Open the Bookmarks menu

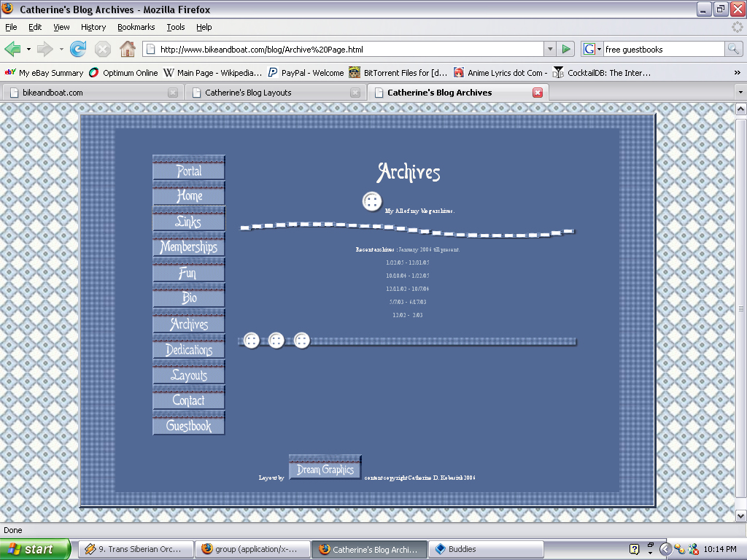point(136,27)
